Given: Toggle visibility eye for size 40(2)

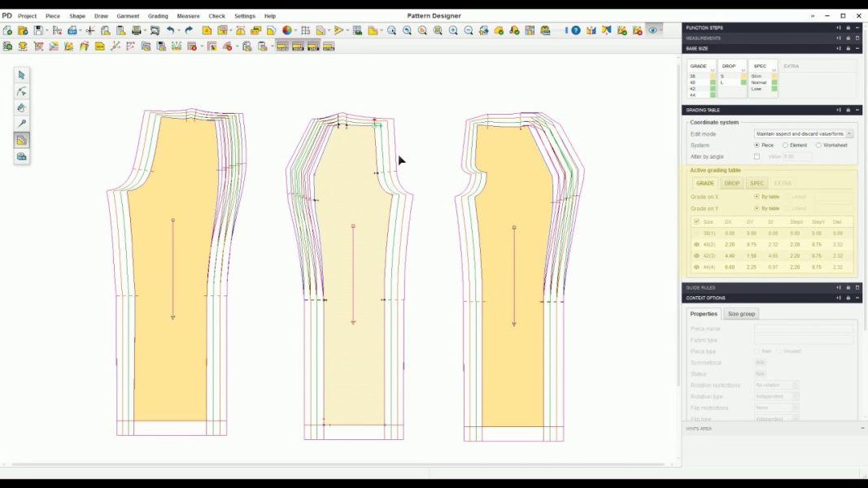Looking at the screenshot, I should tap(696, 244).
